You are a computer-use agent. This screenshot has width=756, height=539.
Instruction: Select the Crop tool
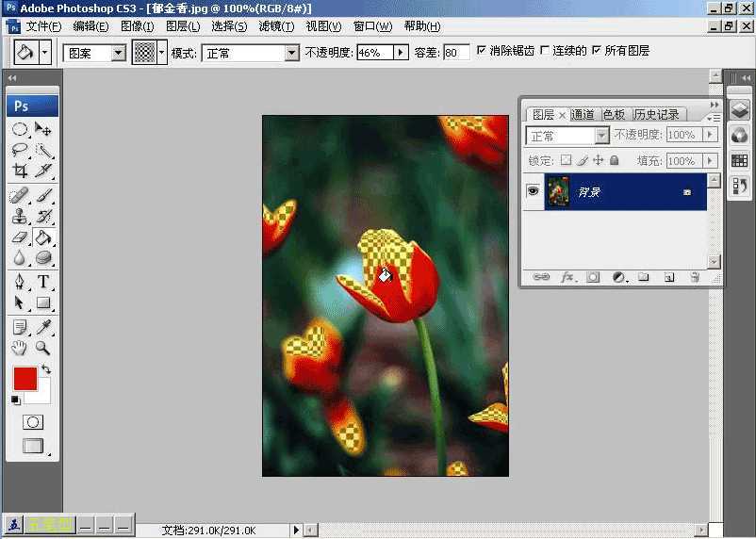click(x=20, y=171)
